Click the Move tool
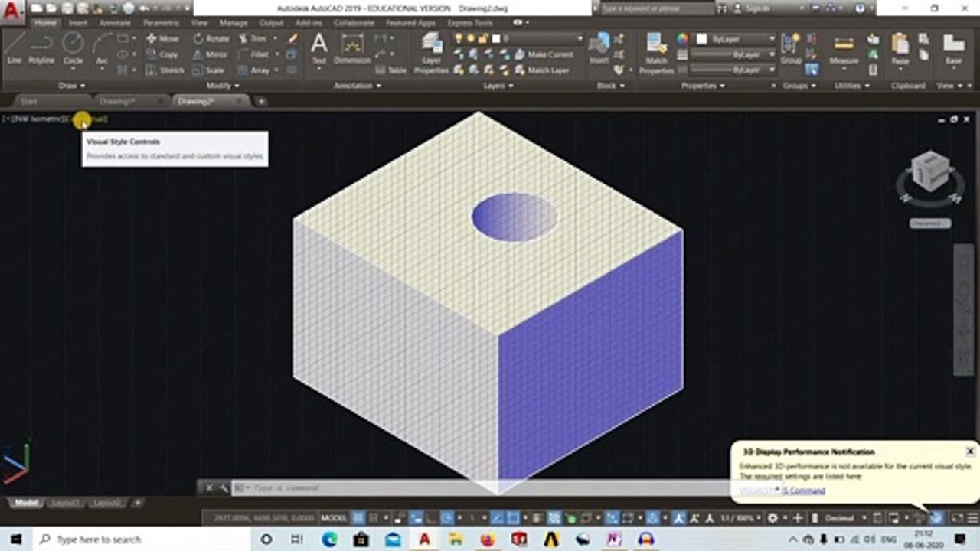 click(x=162, y=38)
